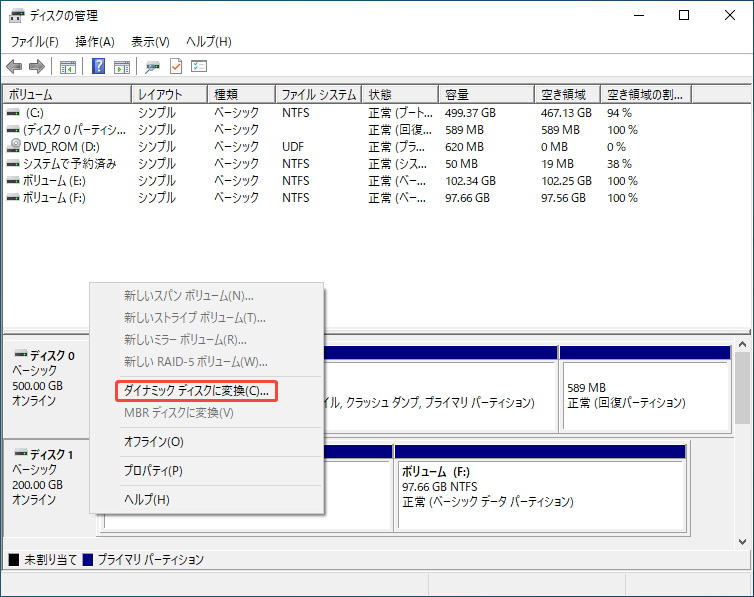Click the 97.56 GB free space cell

pos(563,198)
